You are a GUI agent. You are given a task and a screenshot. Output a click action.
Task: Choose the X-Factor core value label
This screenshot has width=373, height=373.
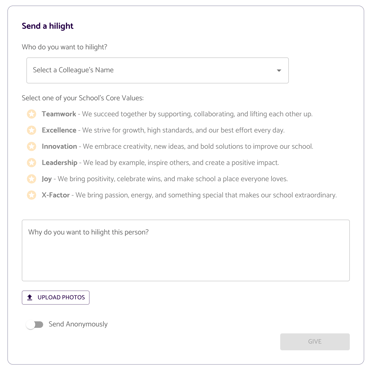click(x=56, y=195)
